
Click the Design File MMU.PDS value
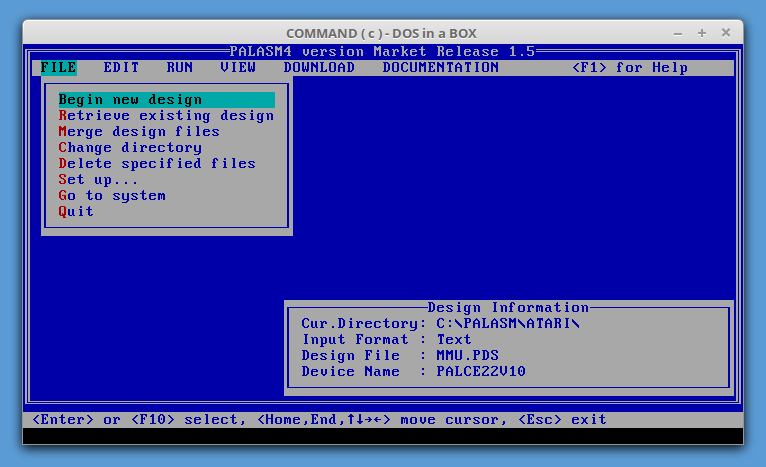click(468, 356)
